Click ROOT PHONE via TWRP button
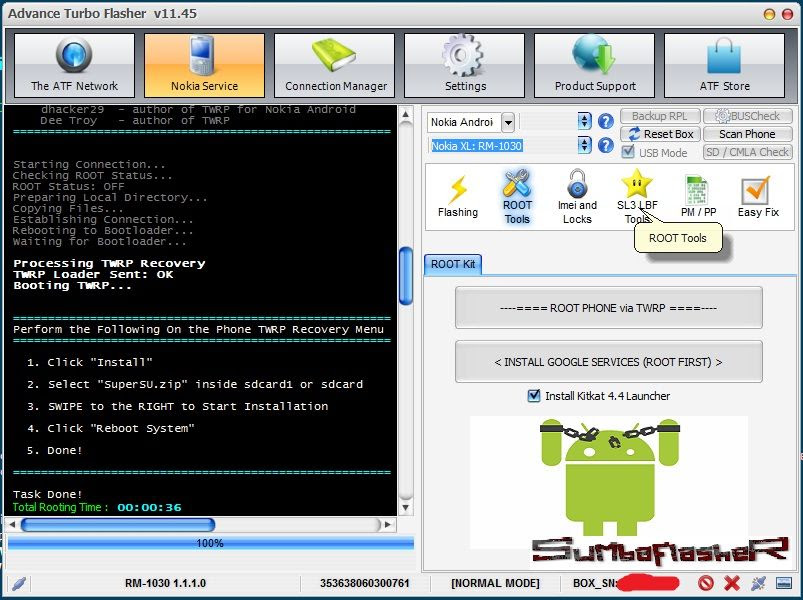803x600 pixels. point(608,308)
